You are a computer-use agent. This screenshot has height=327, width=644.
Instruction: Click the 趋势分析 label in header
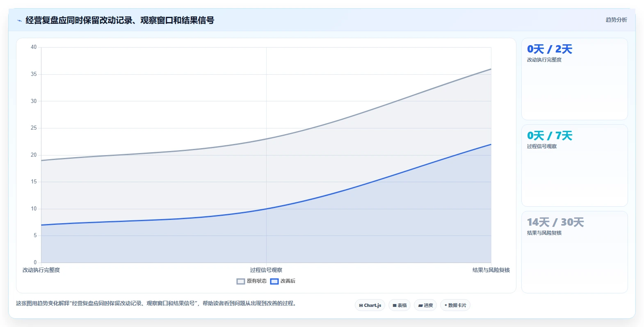click(616, 20)
